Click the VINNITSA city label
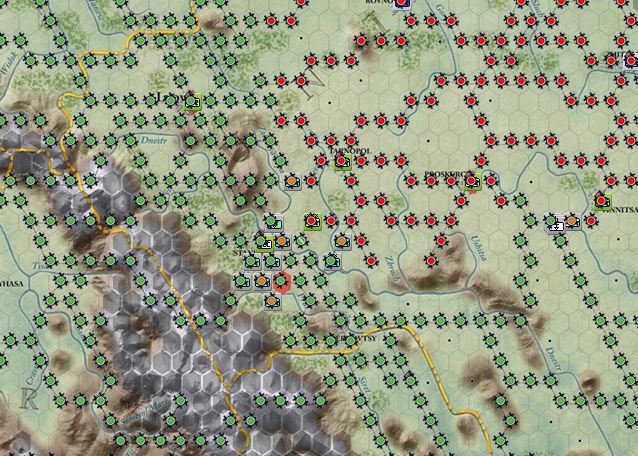The image size is (638, 456). pos(620,209)
